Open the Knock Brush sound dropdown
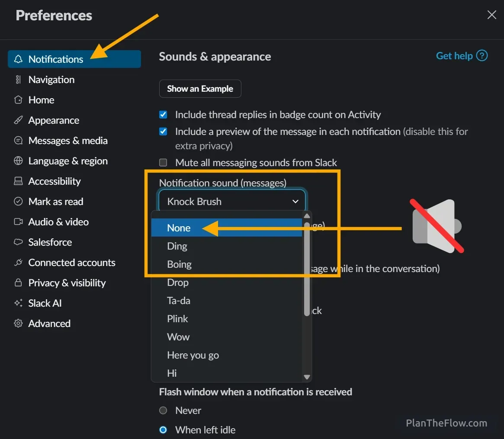Screen dimensions: 504x439 (x=232, y=201)
